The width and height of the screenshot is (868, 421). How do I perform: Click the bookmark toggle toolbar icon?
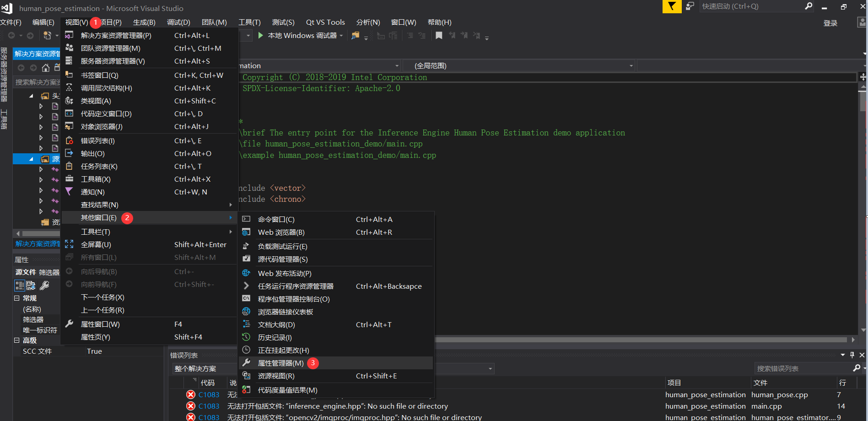439,35
